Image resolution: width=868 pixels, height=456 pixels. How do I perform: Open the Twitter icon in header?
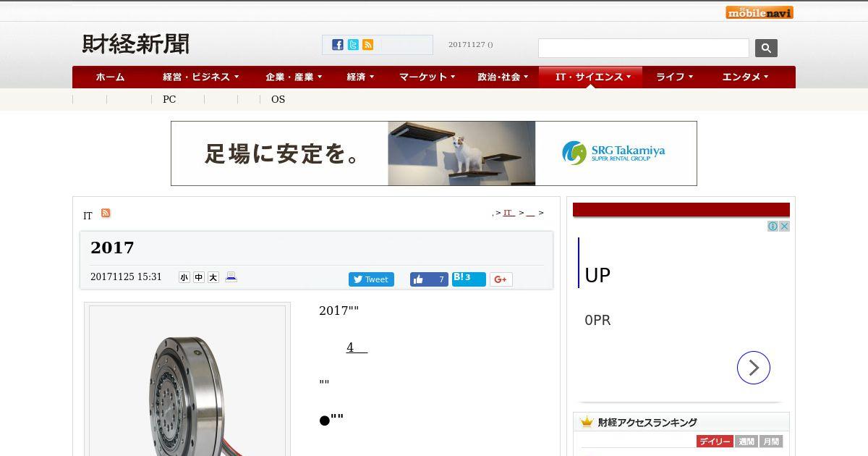(353, 45)
